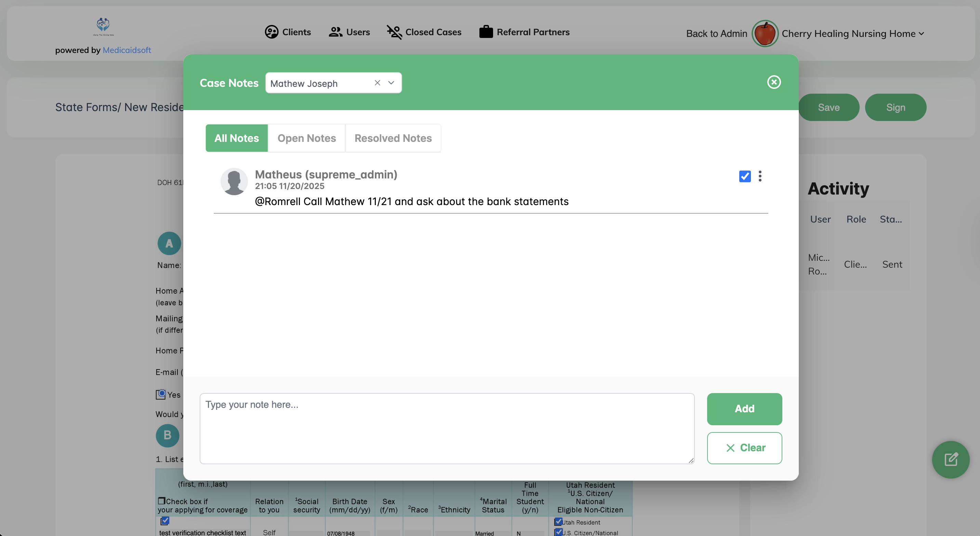Click the Referral Partners briefcase icon
Image resolution: width=980 pixels, height=536 pixels.
[x=486, y=32]
